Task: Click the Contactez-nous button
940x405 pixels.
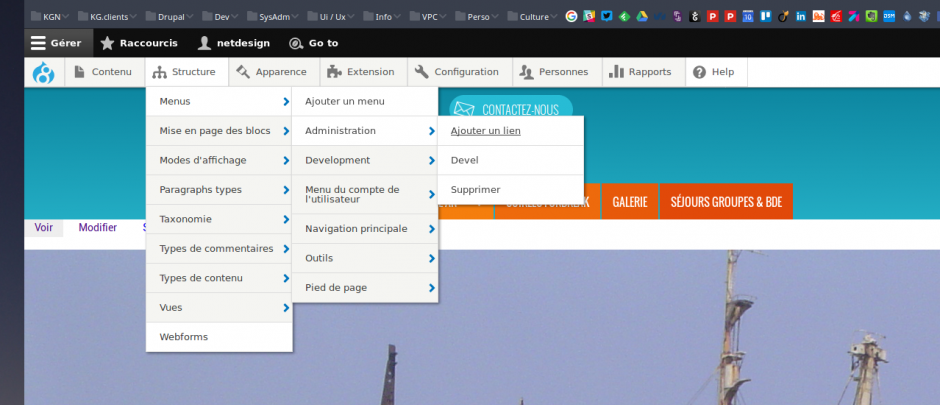Action: click(x=510, y=110)
